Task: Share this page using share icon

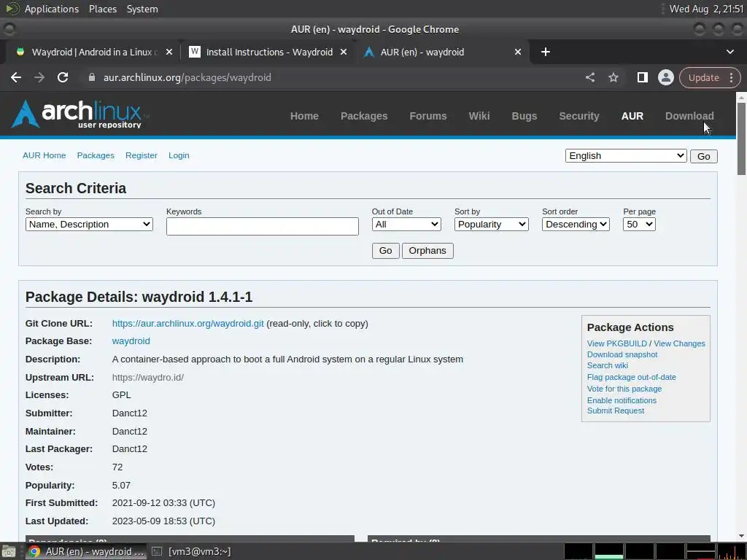Action: click(x=590, y=77)
